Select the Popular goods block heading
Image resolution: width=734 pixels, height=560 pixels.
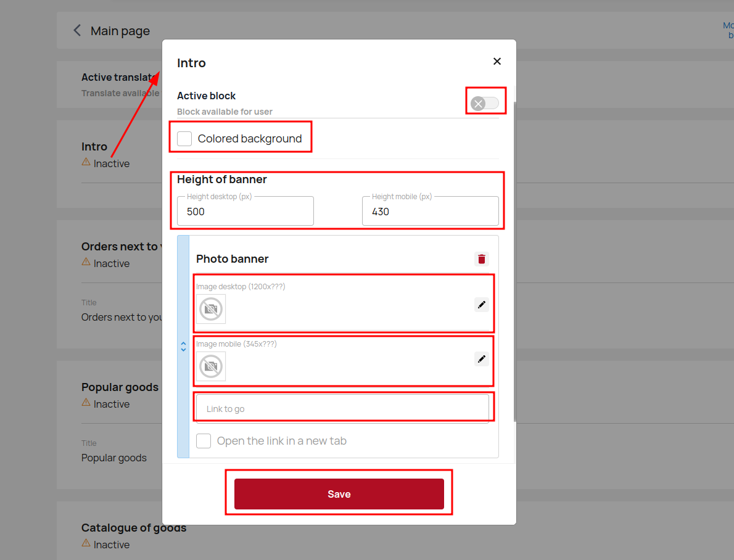(x=120, y=387)
